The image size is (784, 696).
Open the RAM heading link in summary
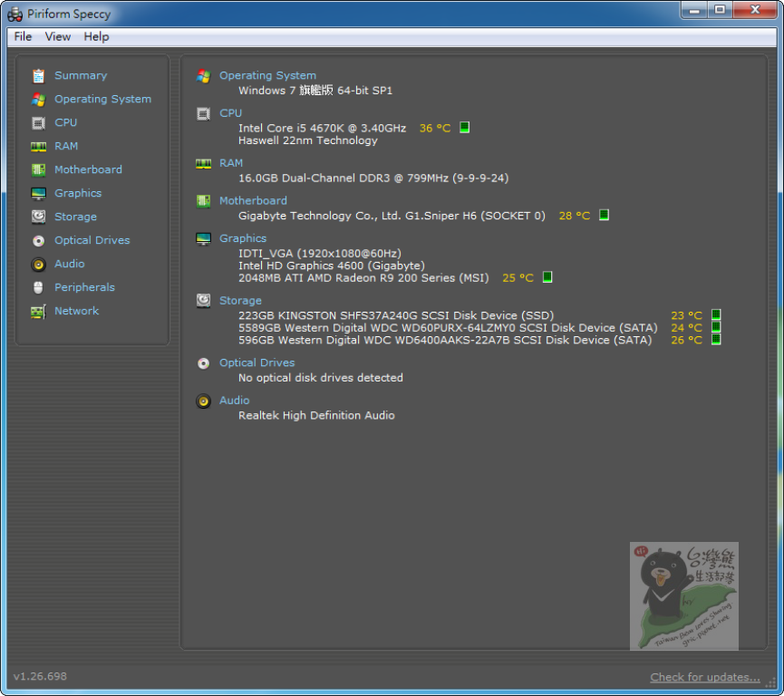coord(231,163)
